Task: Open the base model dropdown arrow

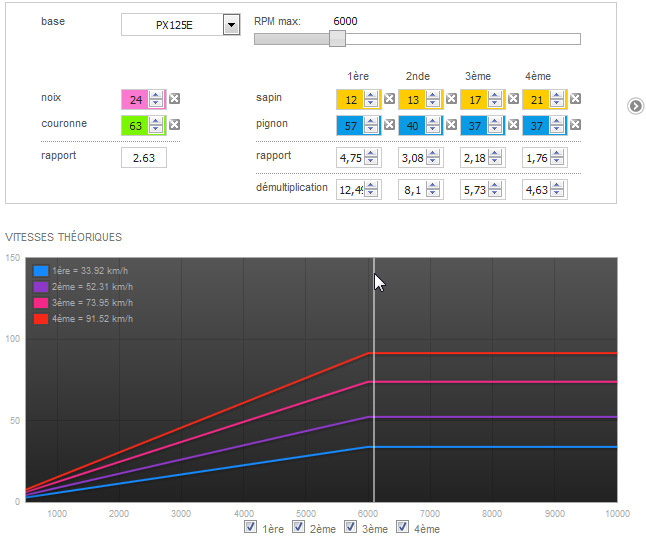Action: pyautogui.click(x=232, y=25)
